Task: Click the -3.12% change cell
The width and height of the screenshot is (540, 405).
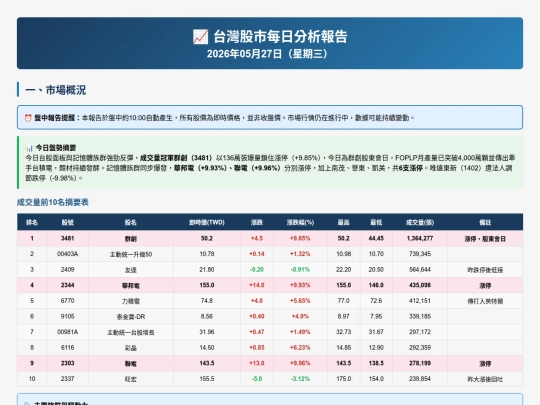Action: point(300,378)
